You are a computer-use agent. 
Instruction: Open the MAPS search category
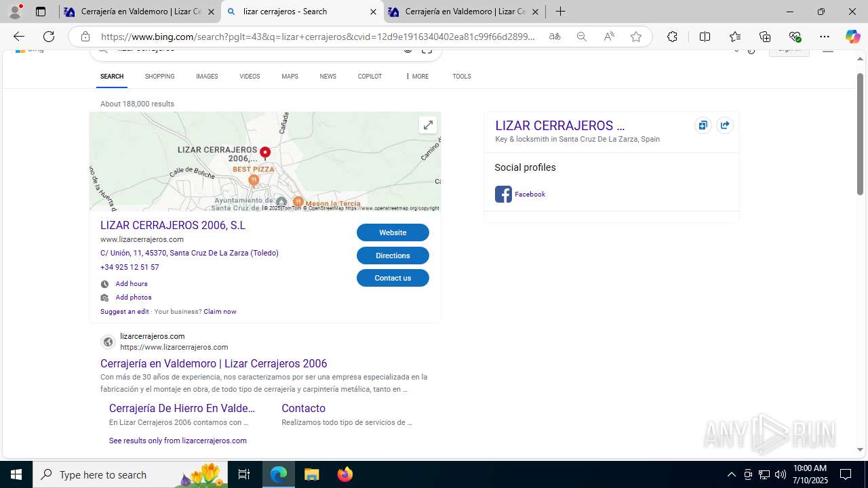pyautogui.click(x=290, y=77)
